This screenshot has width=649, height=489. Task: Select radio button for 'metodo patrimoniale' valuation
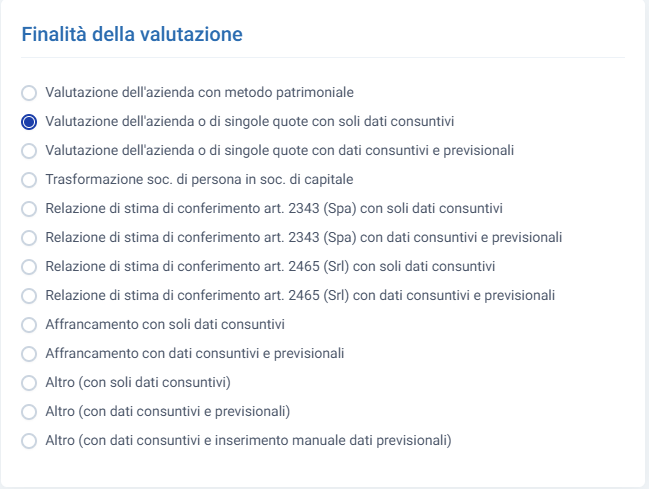(29, 93)
